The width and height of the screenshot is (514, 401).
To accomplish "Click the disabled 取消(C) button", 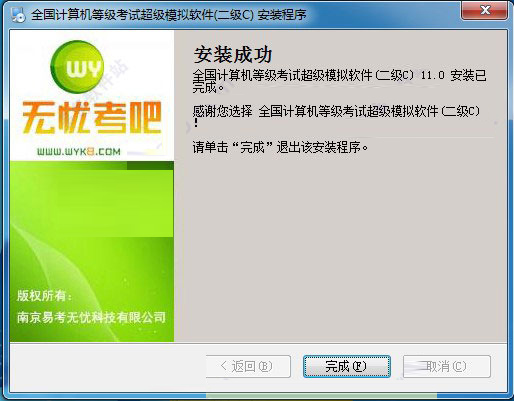I will click(x=447, y=366).
